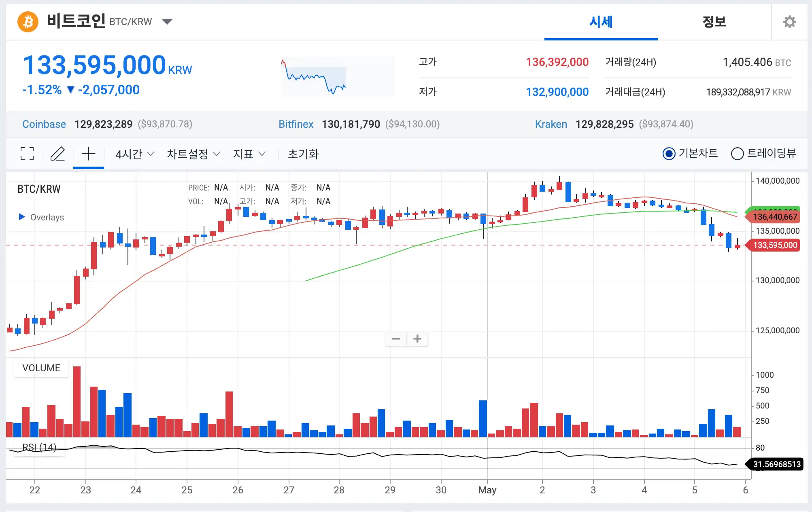Select the 기본차트 radio option

669,154
